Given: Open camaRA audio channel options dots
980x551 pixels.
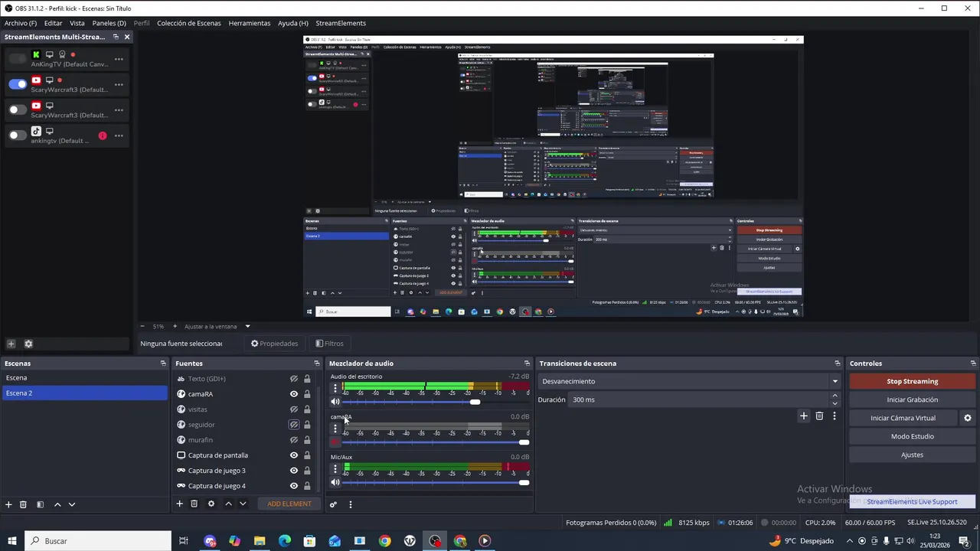Looking at the screenshot, I should pos(335,429).
